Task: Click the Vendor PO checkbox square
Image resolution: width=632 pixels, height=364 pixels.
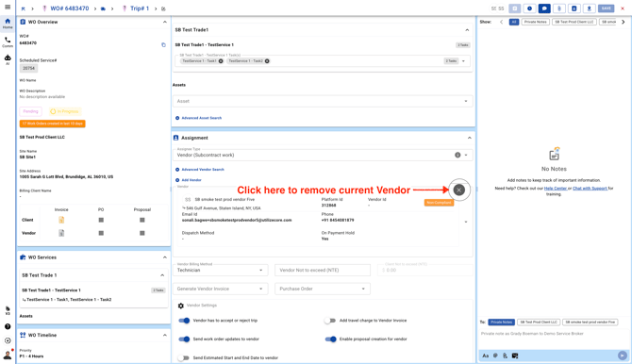Action: pos(101,233)
